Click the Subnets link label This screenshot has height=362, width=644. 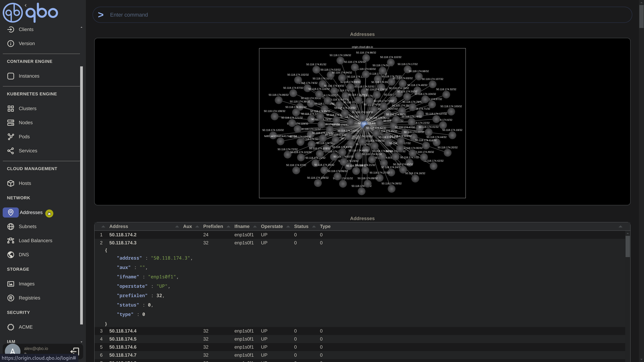coord(28,227)
